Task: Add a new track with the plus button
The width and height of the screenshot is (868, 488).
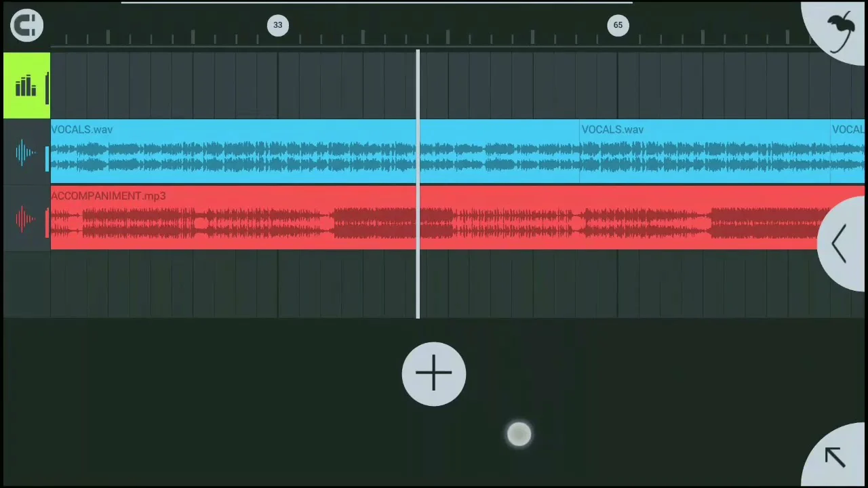Action: tap(434, 374)
